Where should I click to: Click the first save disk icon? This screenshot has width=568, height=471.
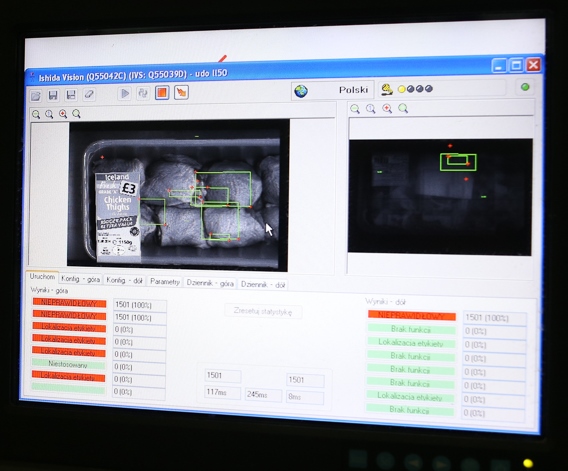click(53, 95)
